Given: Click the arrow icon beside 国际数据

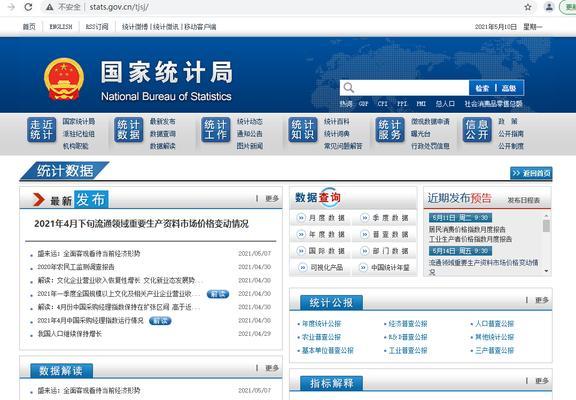Looking at the screenshot, I should click(x=301, y=251).
